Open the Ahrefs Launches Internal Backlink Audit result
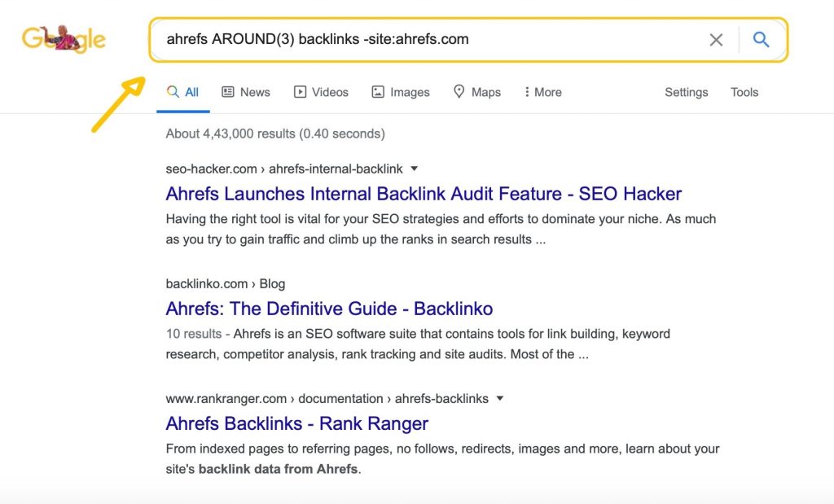The height and width of the screenshot is (504, 834). pos(424,194)
